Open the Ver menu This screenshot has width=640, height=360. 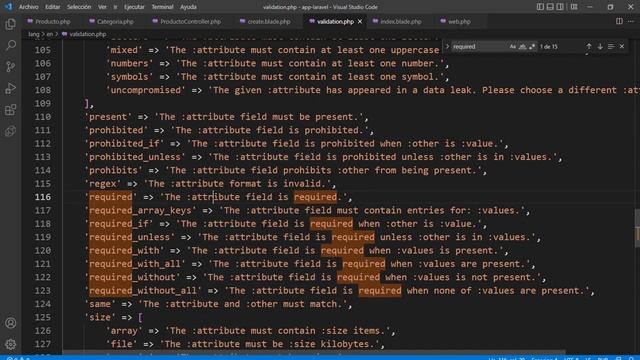[102, 7]
